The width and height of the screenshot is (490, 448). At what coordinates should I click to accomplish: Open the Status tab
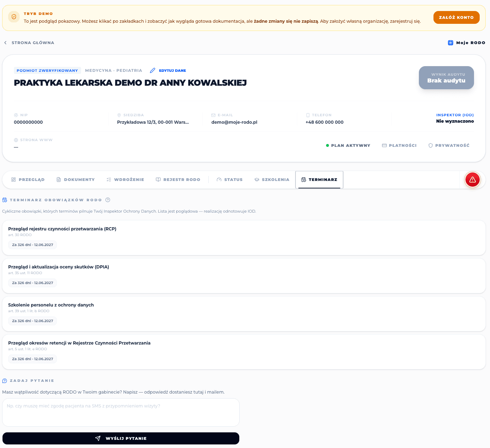230,180
